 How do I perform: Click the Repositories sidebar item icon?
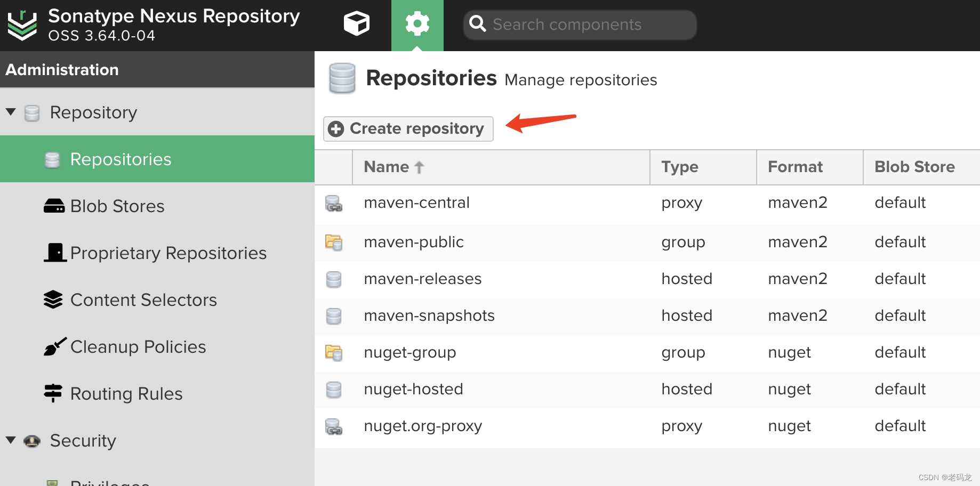(52, 160)
